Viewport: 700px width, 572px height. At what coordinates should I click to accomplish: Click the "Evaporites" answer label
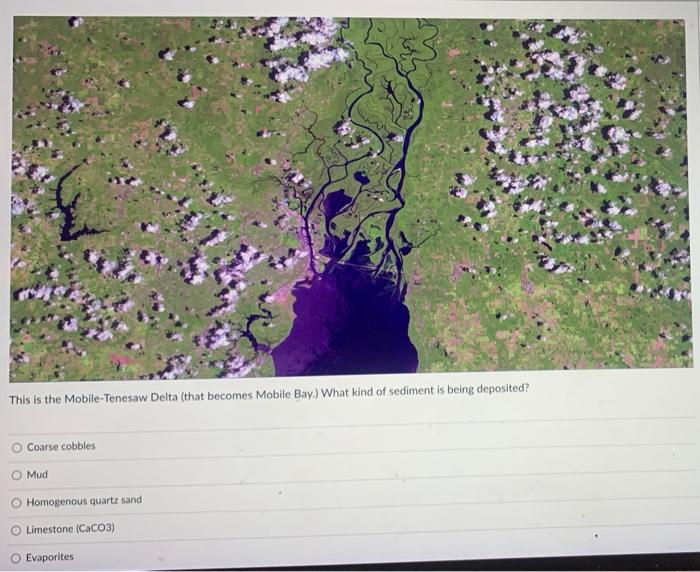[50, 557]
